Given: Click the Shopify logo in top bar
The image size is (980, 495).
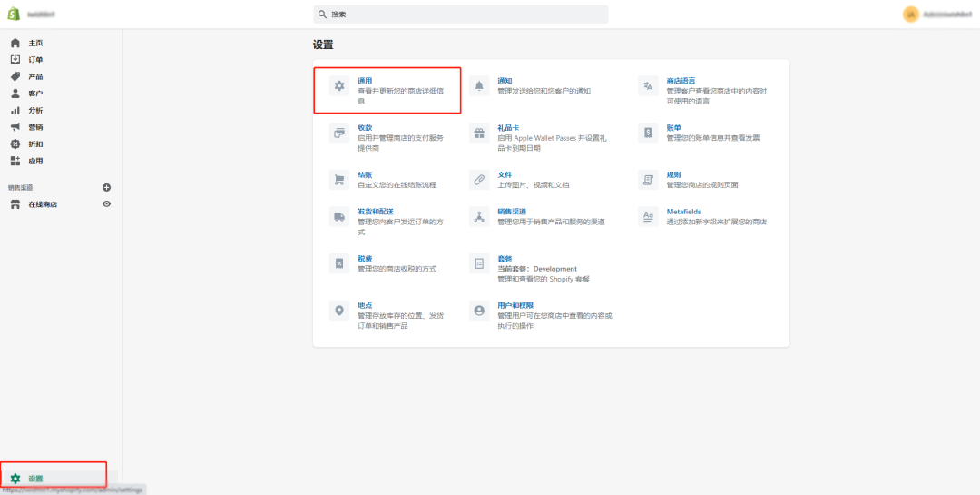Looking at the screenshot, I should [15, 15].
